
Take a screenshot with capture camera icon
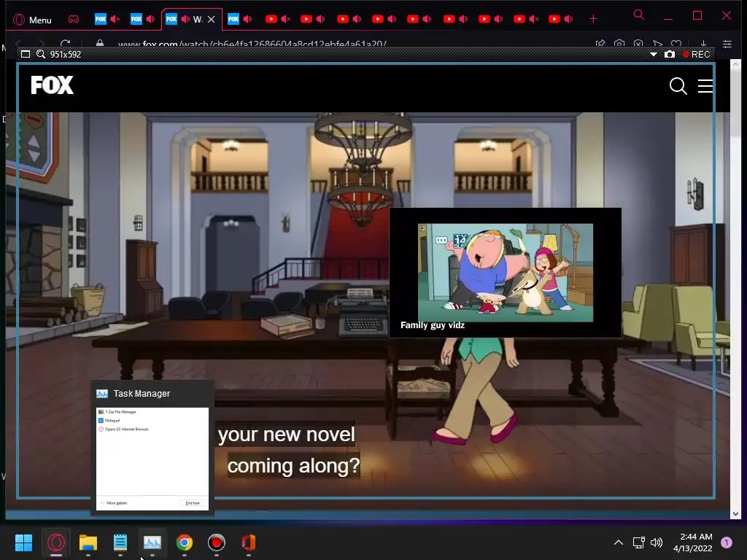coord(670,54)
